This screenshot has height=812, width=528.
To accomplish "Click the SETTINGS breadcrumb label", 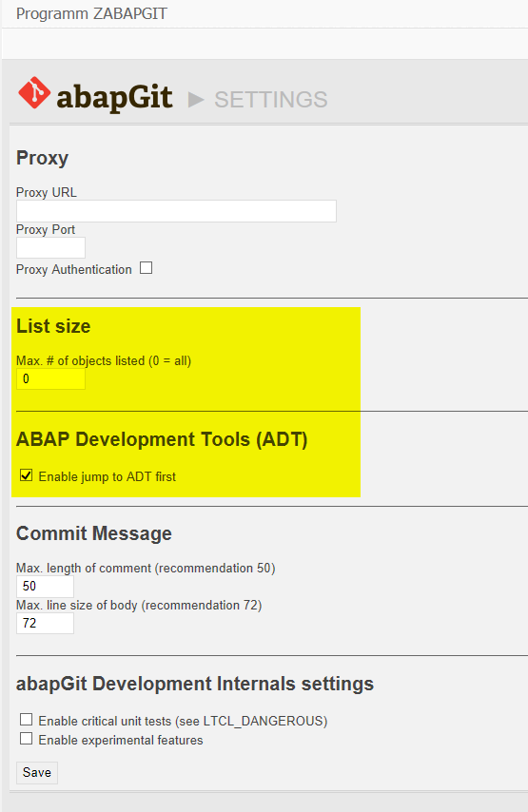I will 271,100.
